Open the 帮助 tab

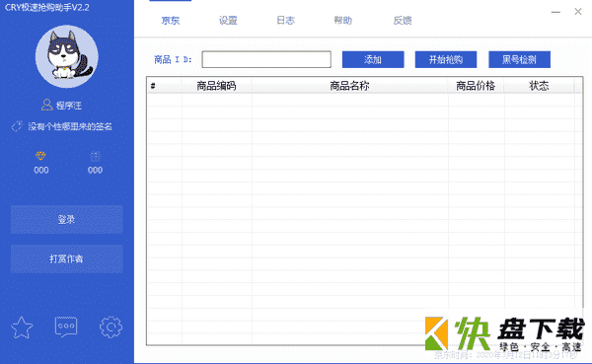(x=342, y=21)
